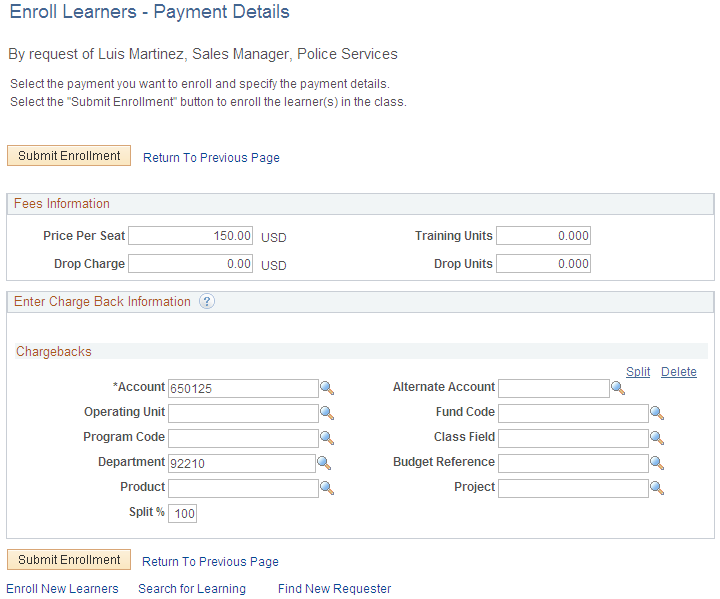Show help for Enter Charge Back Information

pyautogui.click(x=207, y=302)
